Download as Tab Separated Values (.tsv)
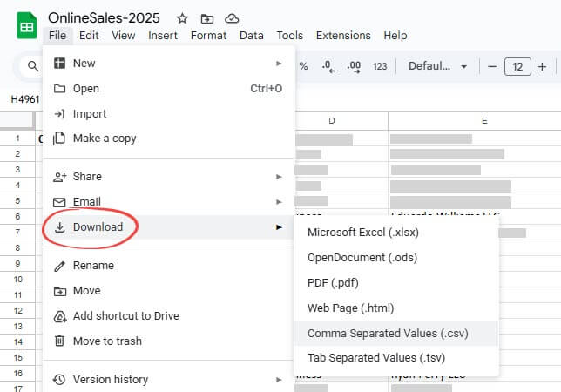This screenshot has height=392, width=561. (395, 358)
